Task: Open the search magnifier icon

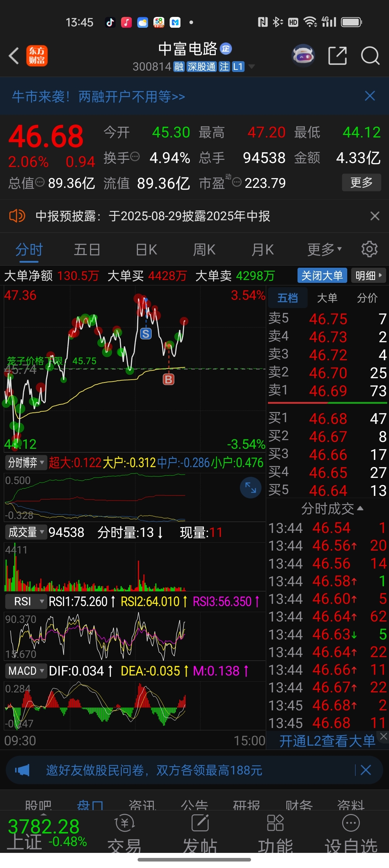Action: 370,56
